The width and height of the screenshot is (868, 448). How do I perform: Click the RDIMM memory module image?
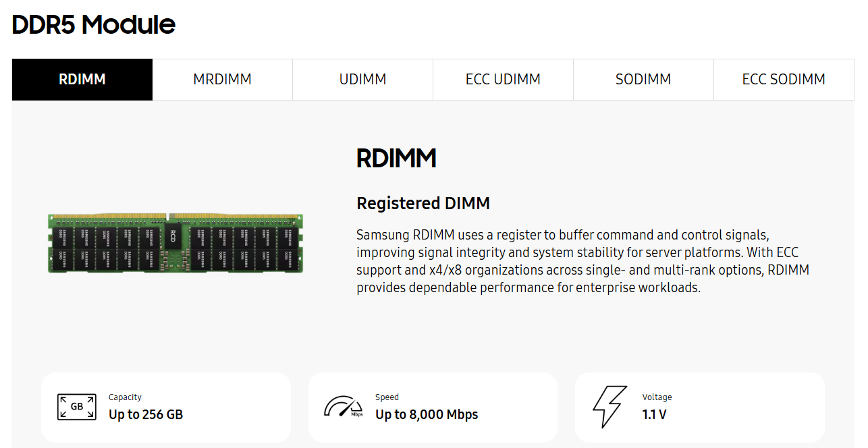175,243
